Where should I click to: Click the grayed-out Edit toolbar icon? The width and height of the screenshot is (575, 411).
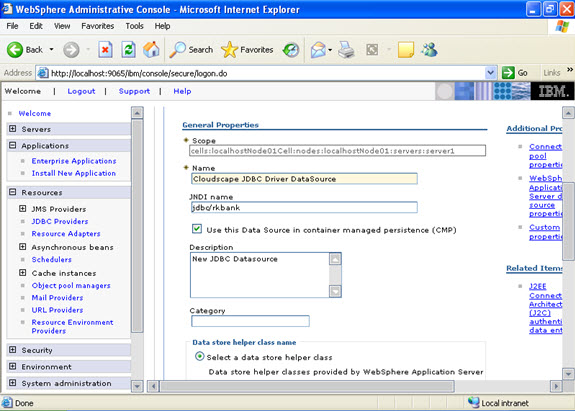point(372,49)
